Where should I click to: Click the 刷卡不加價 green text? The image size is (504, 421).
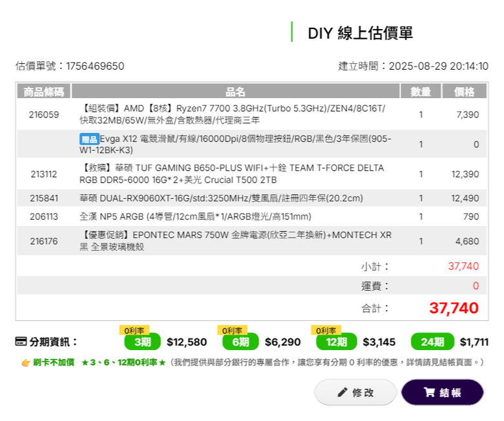coord(54,362)
